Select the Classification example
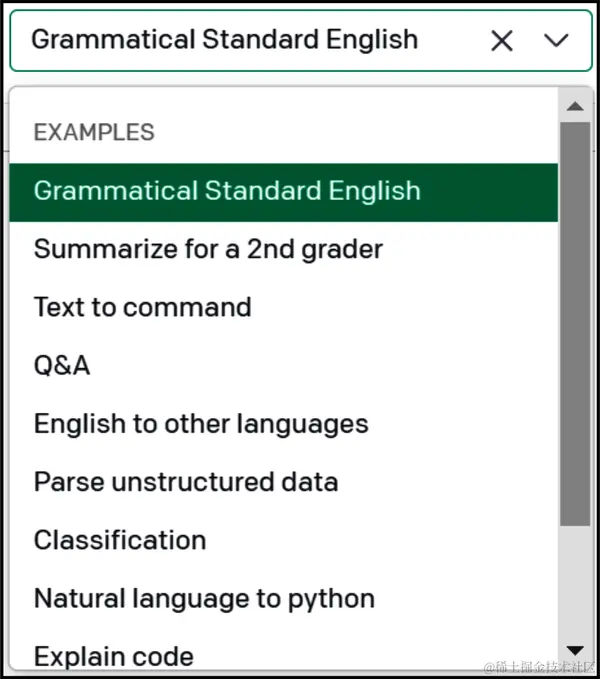The height and width of the screenshot is (679, 600). 284,540
